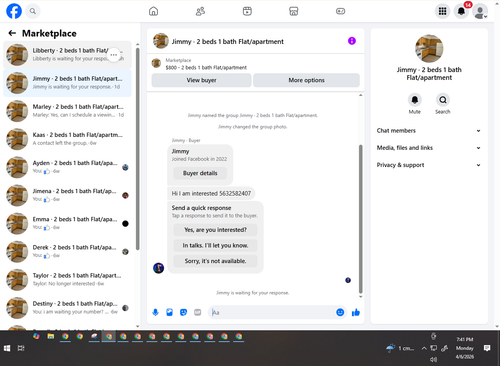Viewport: 500px width, 366px height.
Task: Open the Destiny conversation
Action: (68, 308)
